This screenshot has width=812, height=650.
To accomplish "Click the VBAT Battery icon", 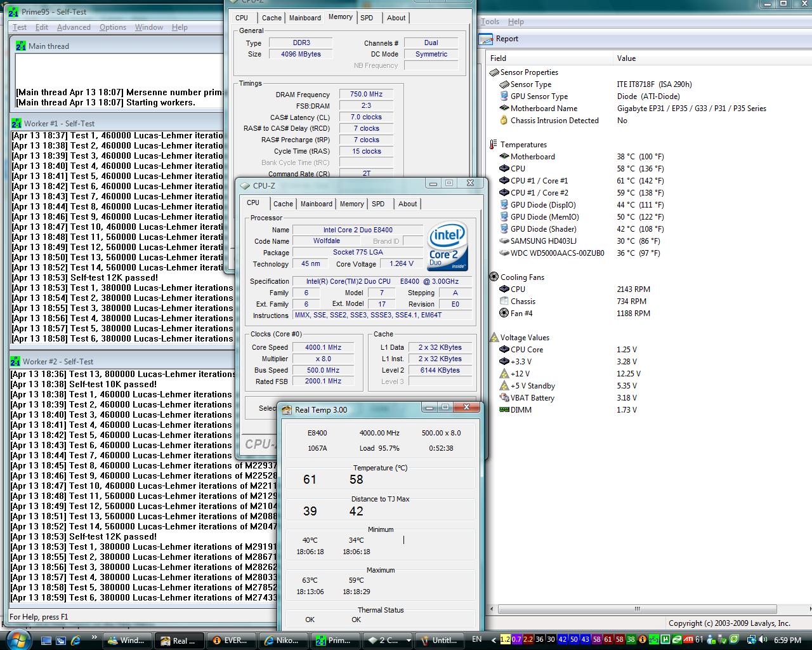I will tap(504, 398).
